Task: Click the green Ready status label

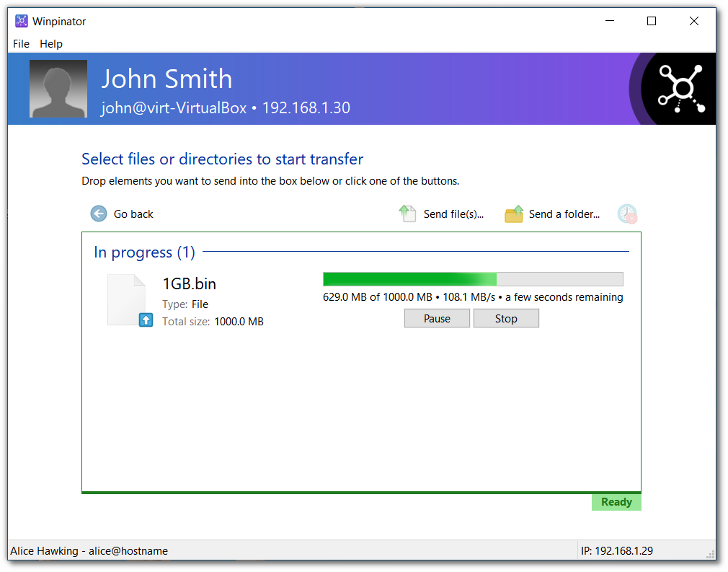Action: (x=616, y=502)
